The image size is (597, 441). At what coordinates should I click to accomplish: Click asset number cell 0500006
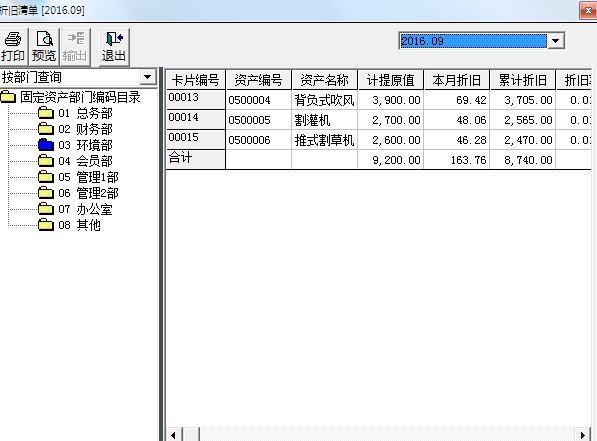(x=259, y=140)
